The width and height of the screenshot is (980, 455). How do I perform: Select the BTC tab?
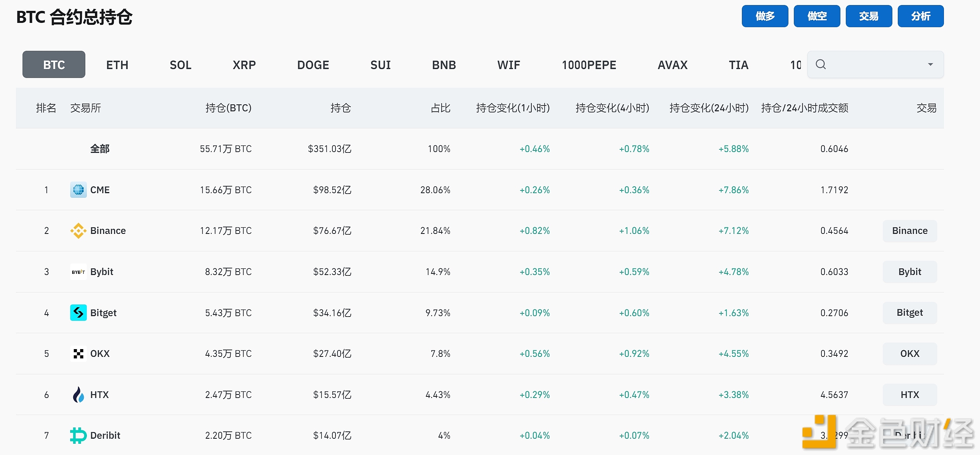pos(54,64)
